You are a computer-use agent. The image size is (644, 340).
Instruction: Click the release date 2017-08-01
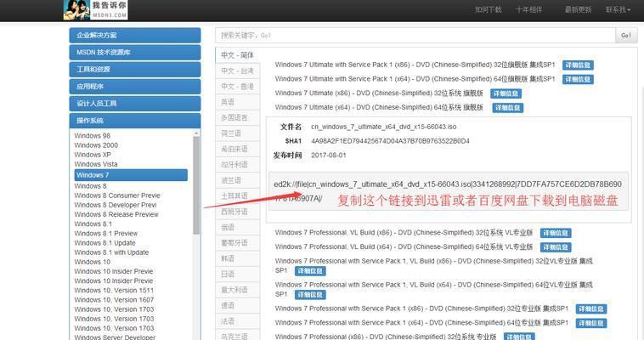click(329, 156)
